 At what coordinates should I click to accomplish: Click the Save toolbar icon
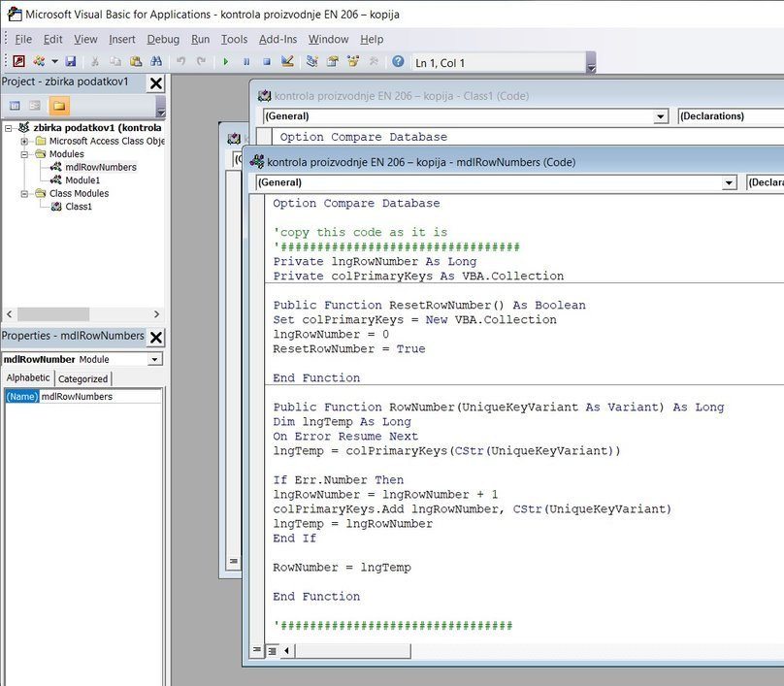point(71,61)
